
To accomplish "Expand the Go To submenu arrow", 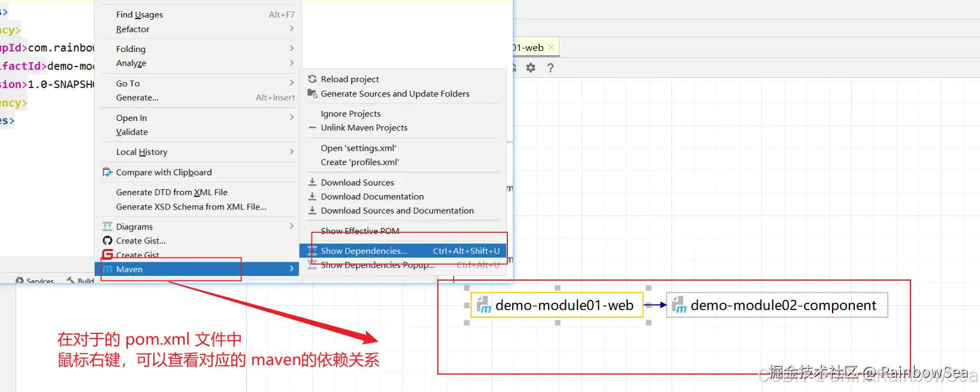I will click(292, 83).
